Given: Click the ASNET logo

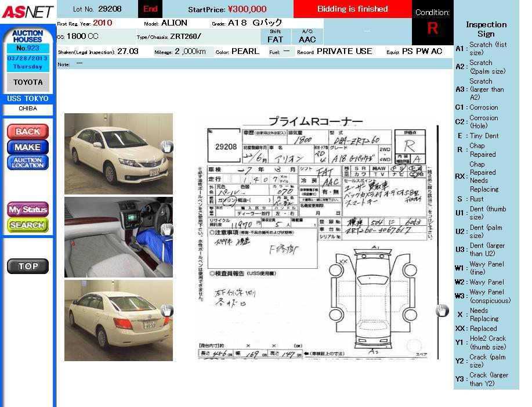Looking at the screenshot, I should (x=27, y=11).
